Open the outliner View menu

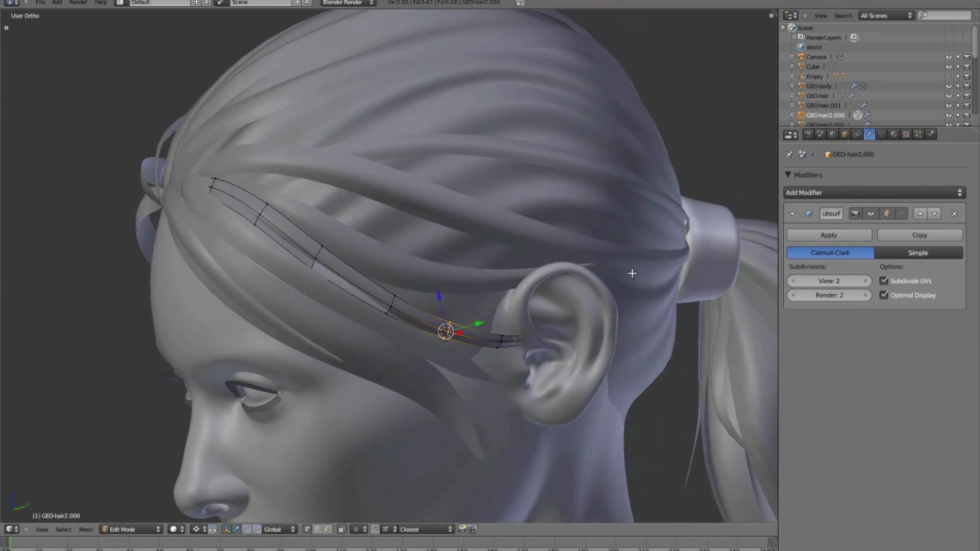821,15
